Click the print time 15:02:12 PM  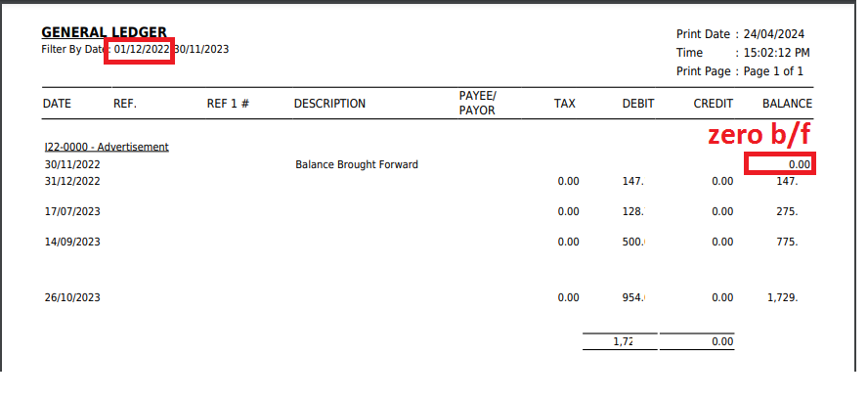coord(776,53)
